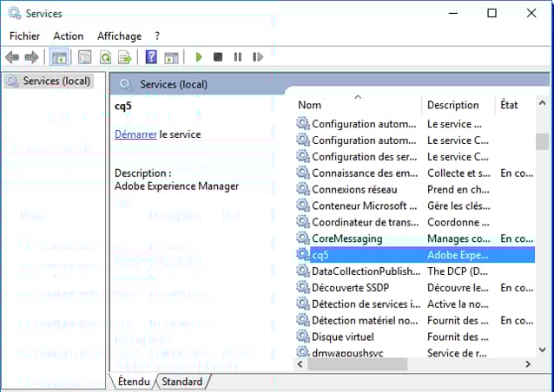Click the gear icon beside Disque virtuel

click(302, 336)
